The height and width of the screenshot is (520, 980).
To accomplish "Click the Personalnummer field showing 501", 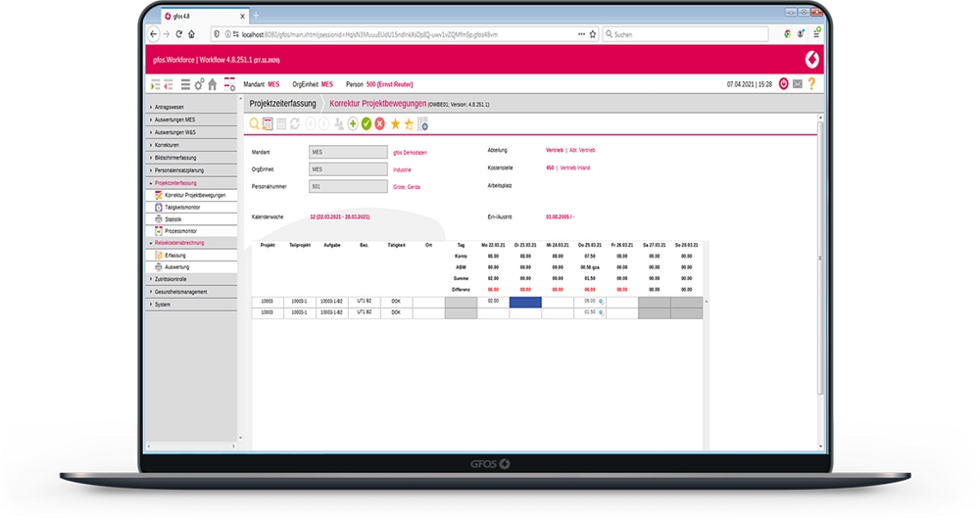I will click(348, 186).
